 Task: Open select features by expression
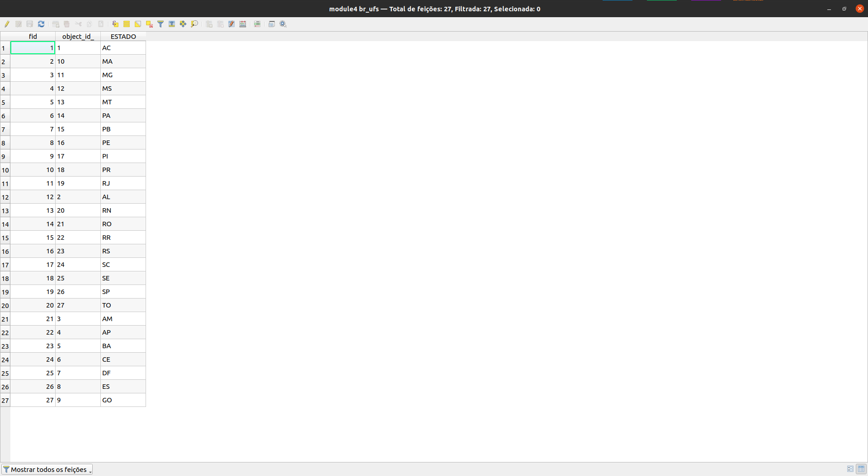click(x=115, y=24)
